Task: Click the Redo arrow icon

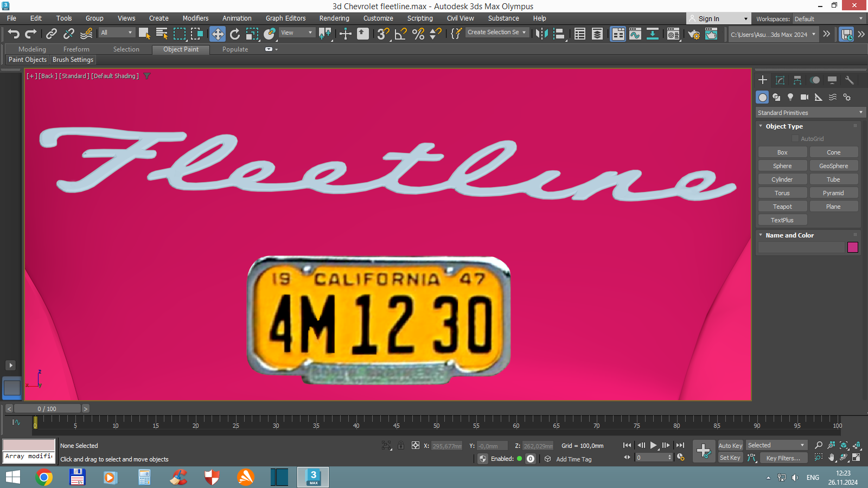Action: (x=31, y=34)
